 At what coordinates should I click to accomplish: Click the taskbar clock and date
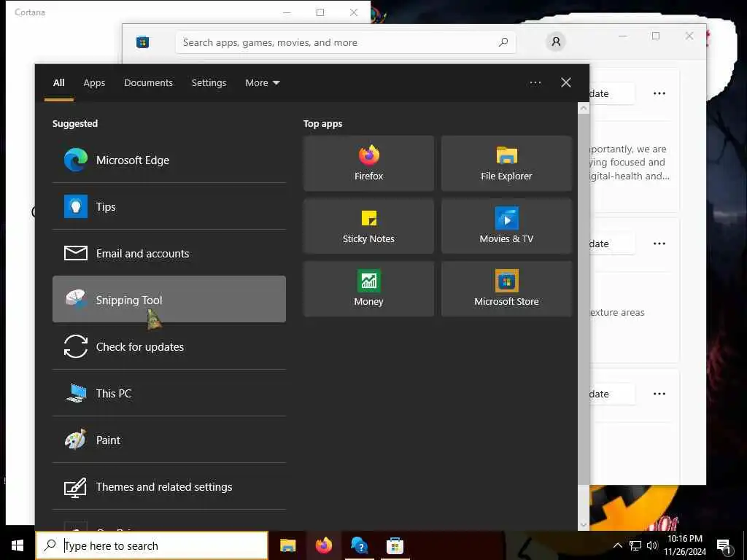685,545
